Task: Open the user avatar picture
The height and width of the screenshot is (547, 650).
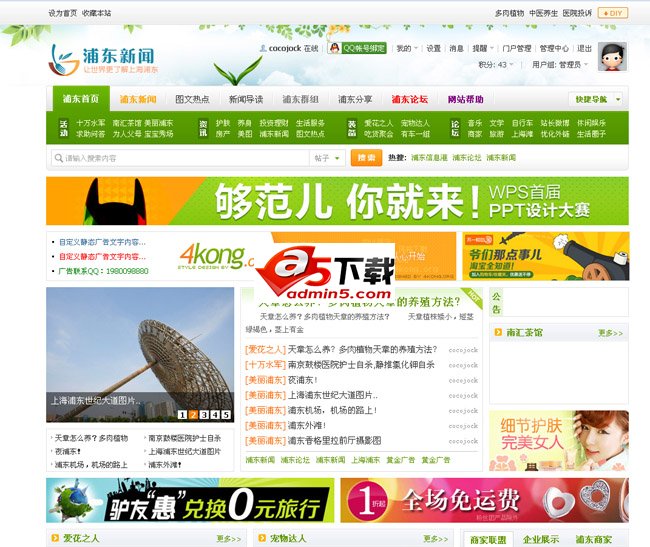Action: (x=612, y=56)
